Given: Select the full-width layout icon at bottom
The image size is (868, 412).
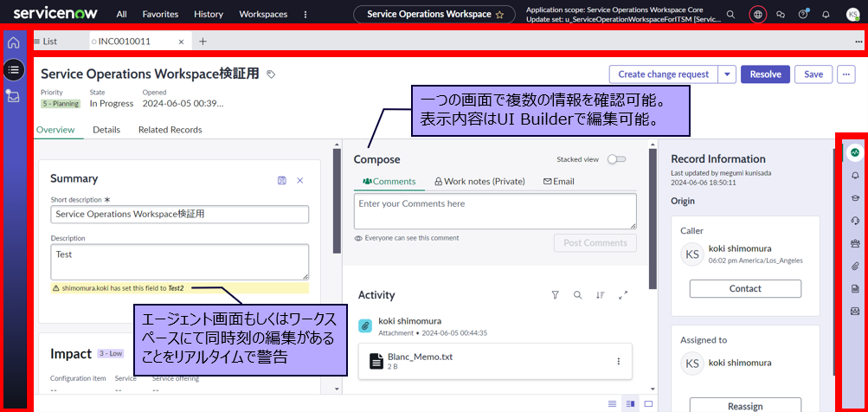Looking at the screenshot, I should click(648, 403).
